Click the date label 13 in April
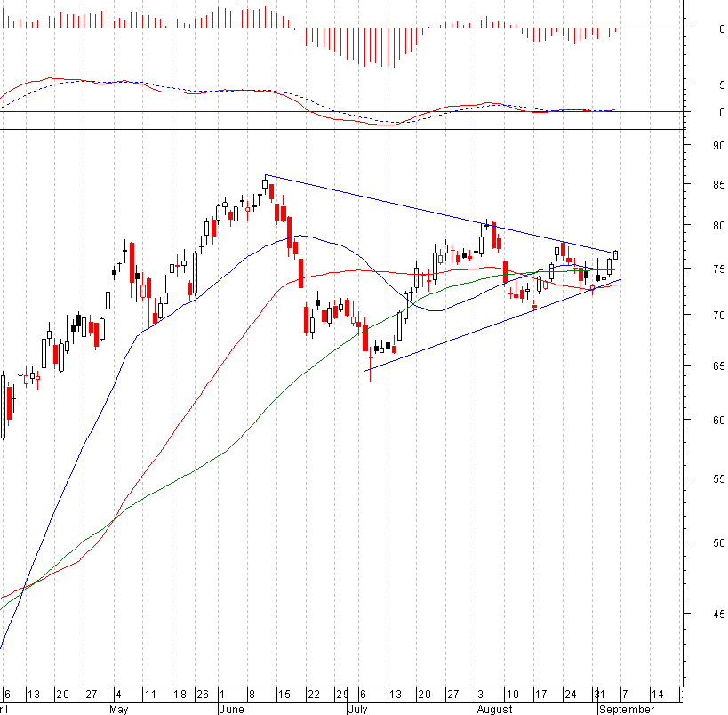The height and width of the screenshot is (715, 728). (34, 695)
